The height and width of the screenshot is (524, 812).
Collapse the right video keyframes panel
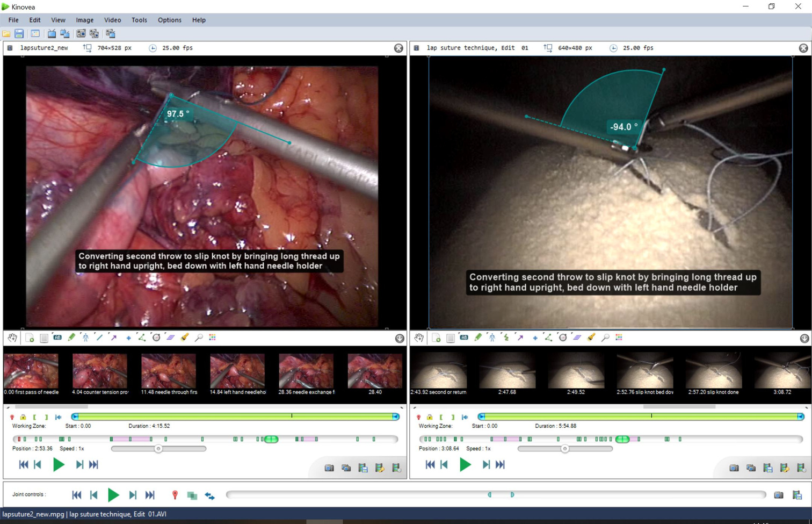coord(804,338)
